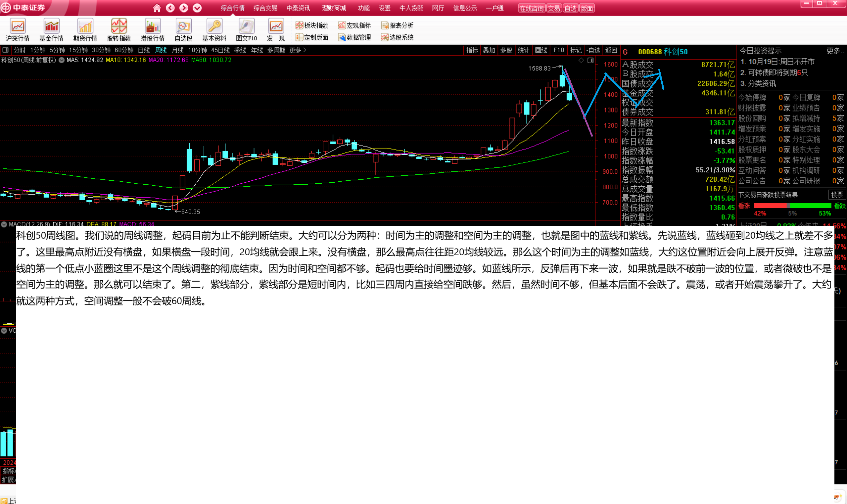Expand the MACD indicator dropdown arrow
Screen dimensions: 847x504
[4, 224]
